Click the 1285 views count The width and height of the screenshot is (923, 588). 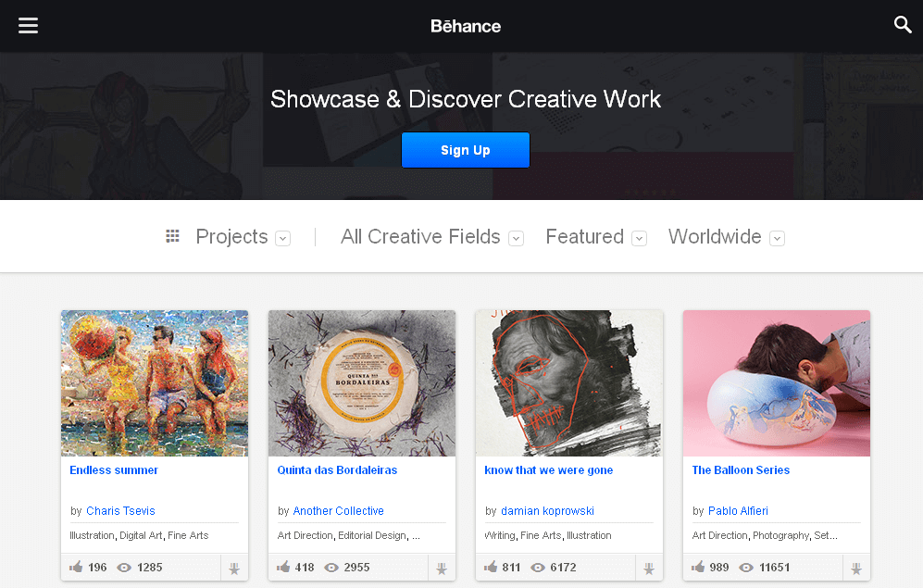pyautogui.click(x=150, y=568)
